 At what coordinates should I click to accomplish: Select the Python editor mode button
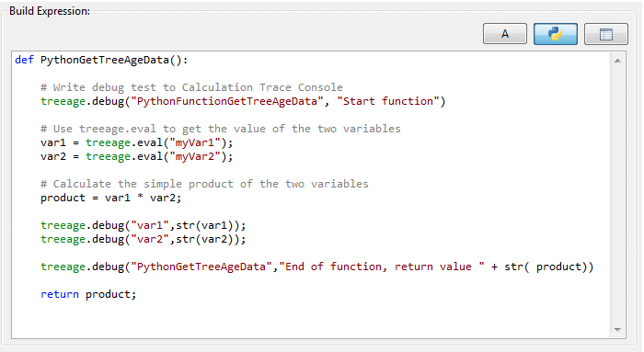coord(556,34)
